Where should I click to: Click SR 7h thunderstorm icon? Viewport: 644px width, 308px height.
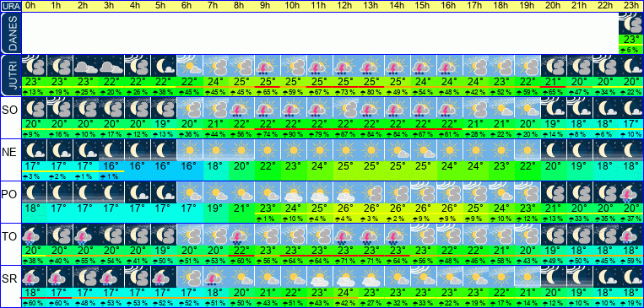tap(215, 276)
